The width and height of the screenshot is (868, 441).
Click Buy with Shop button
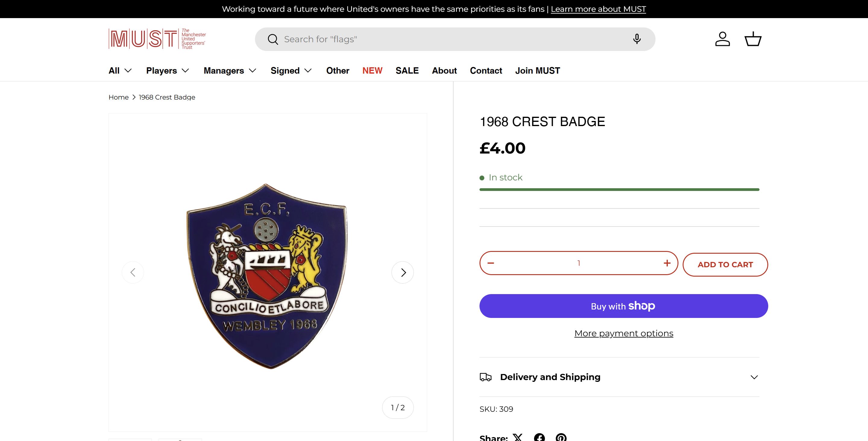coord(623,306)
